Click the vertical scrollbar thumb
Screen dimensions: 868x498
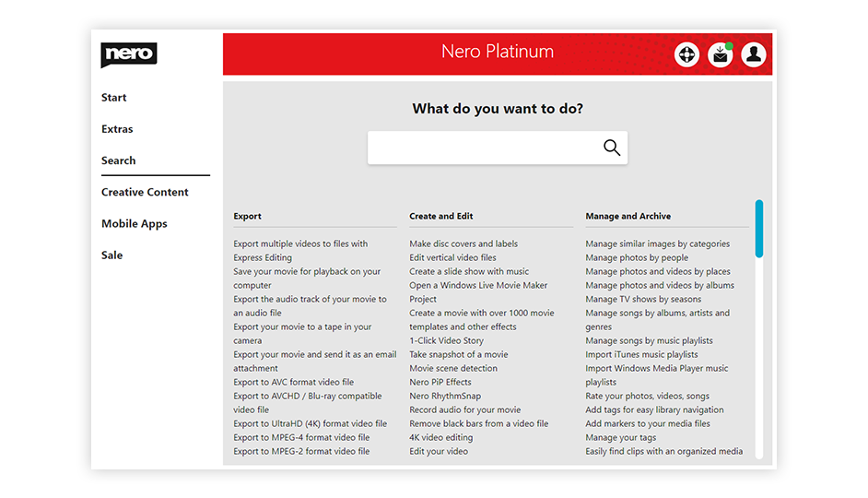[759, 229]
